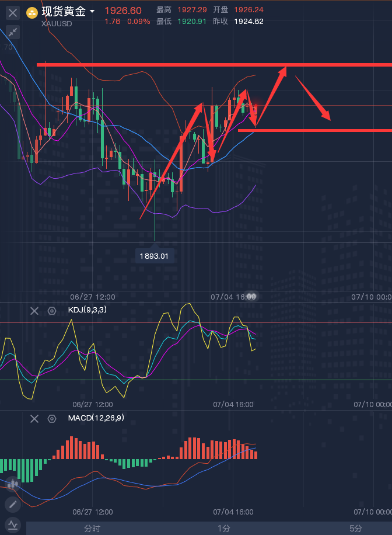Select the pencil drawing tool
This screenshot has width=392, height=535.
pos(13,505)
